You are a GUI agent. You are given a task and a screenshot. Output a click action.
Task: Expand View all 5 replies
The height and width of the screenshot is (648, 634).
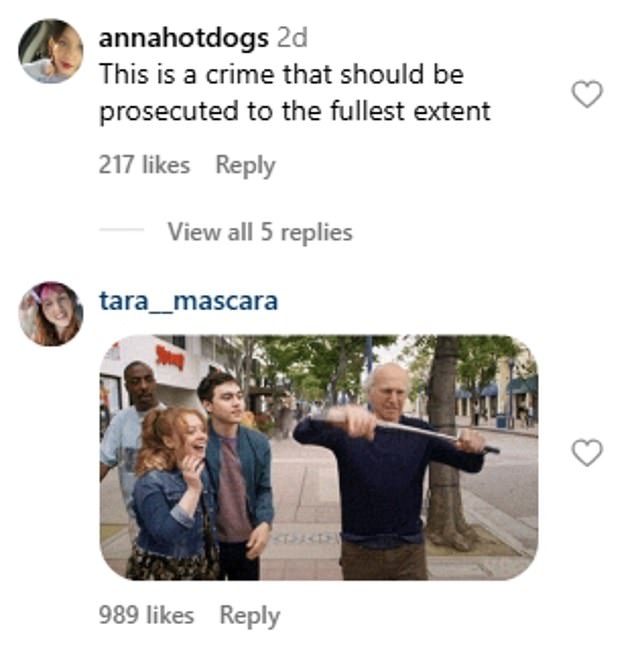[x=260, y=232]
